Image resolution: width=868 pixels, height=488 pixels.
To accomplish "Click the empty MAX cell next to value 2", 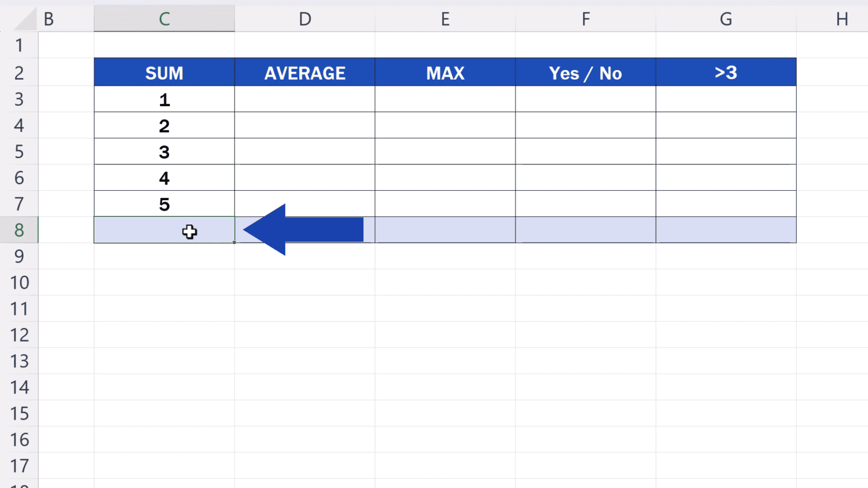I will (445, 125).
